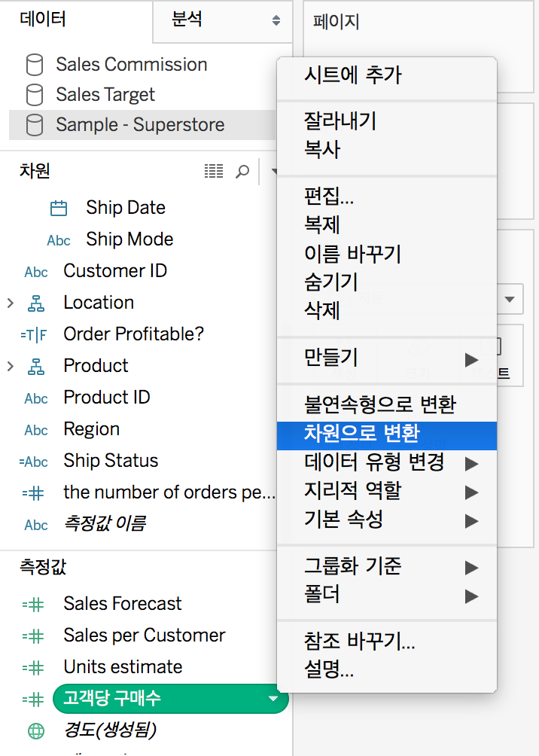Open the 분석 tab up-down selector arrows

coord(276,20)
